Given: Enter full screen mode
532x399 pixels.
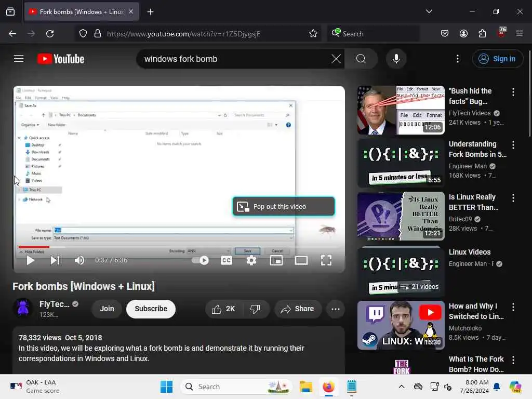Looking at the screenshot, I should 326,260.
